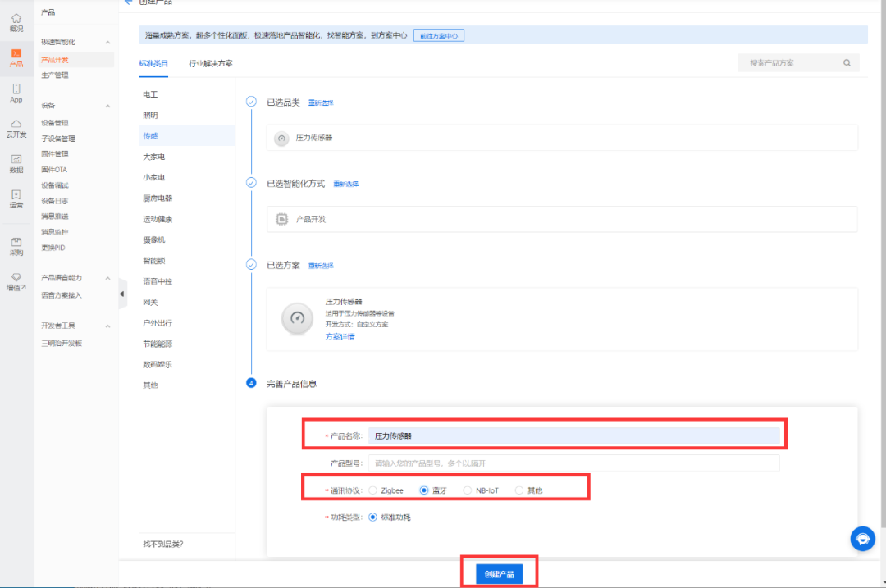Open the 方案详情 link
886x588 pixels.
point(340,337)
